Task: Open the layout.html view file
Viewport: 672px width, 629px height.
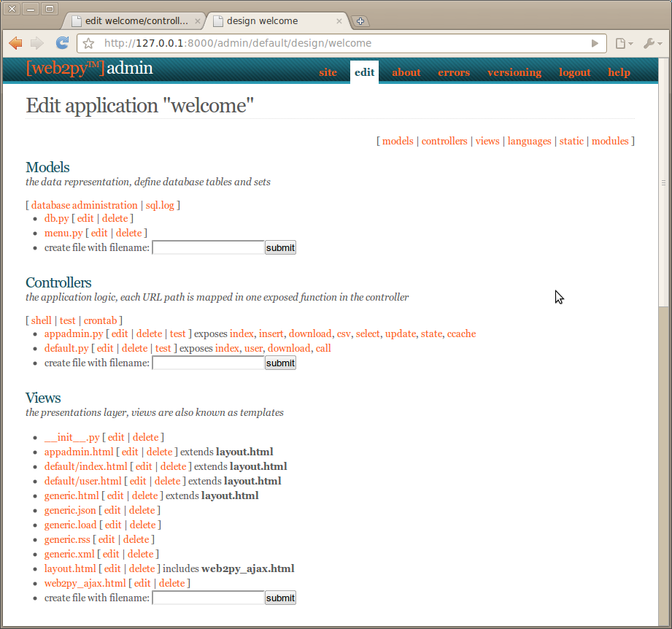Action: coord(70,568)
